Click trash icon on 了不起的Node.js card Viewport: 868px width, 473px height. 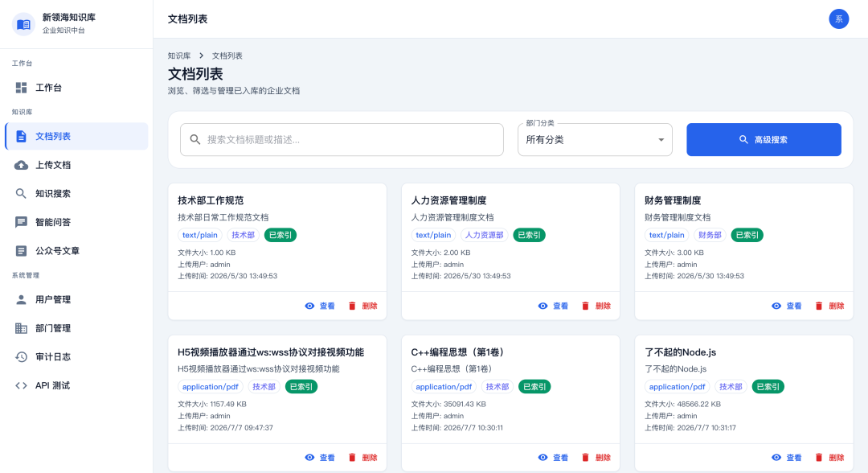point(819,458)
